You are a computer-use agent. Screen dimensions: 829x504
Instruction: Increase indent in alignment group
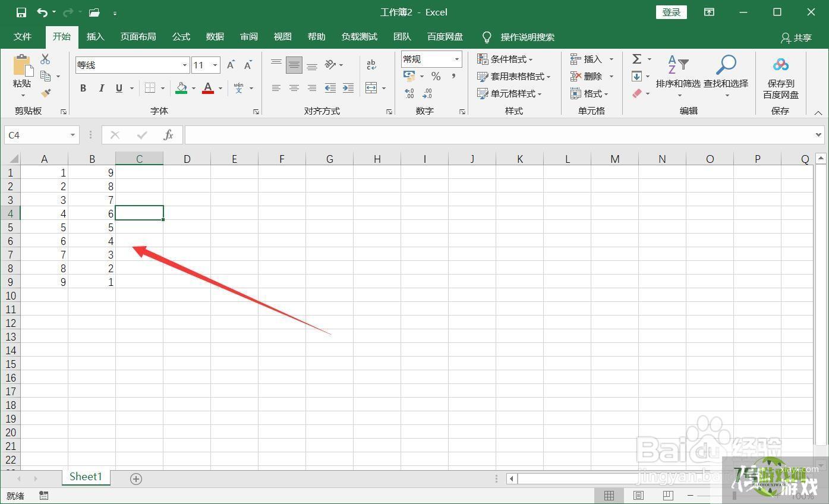348,88
